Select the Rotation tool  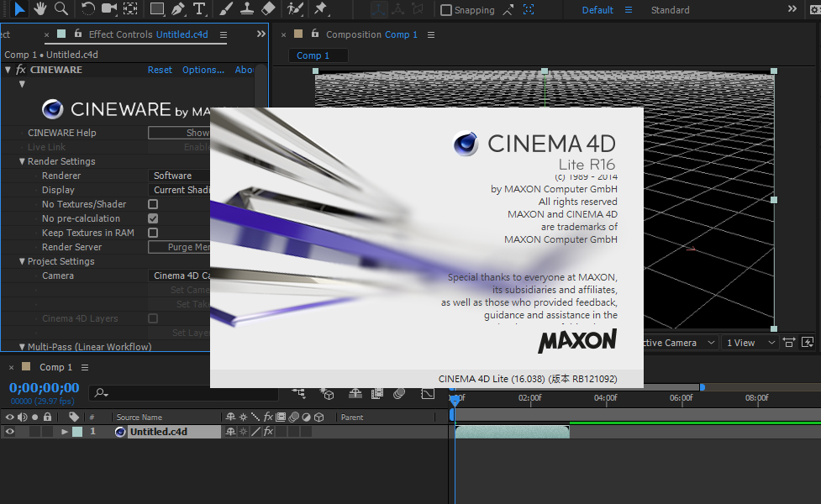pyautogui.click(x=87, y=9)
